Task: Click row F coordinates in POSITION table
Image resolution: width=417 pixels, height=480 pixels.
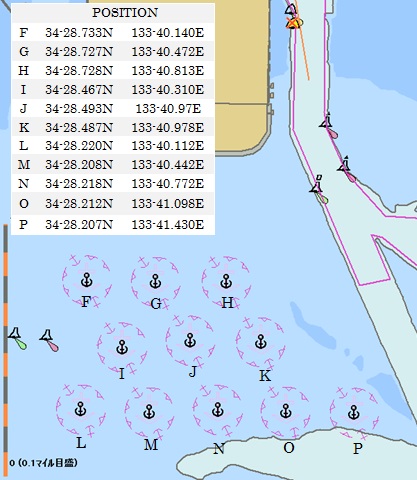Action: pos(113,32)
